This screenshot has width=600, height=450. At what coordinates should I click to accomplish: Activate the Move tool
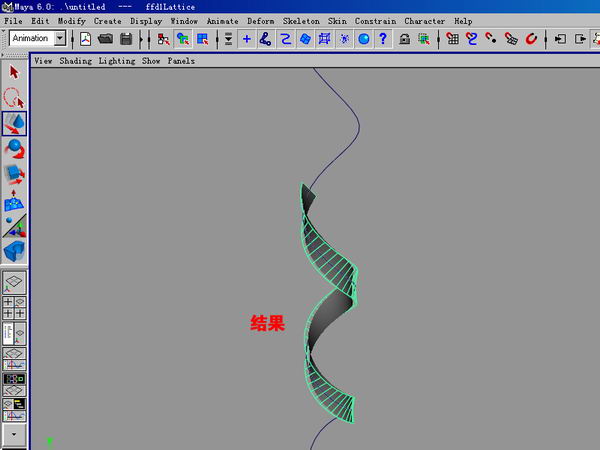click(x=14, y=124)
